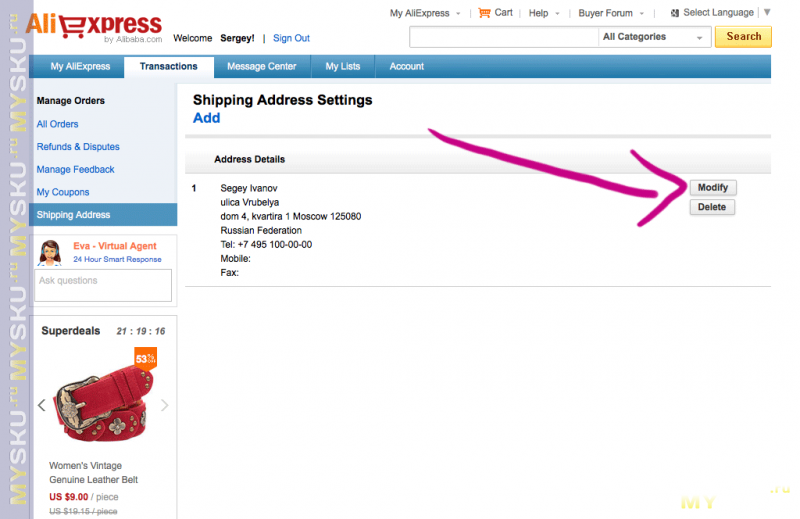
Task: Add a new shipping address
Action: coord(206,118)
